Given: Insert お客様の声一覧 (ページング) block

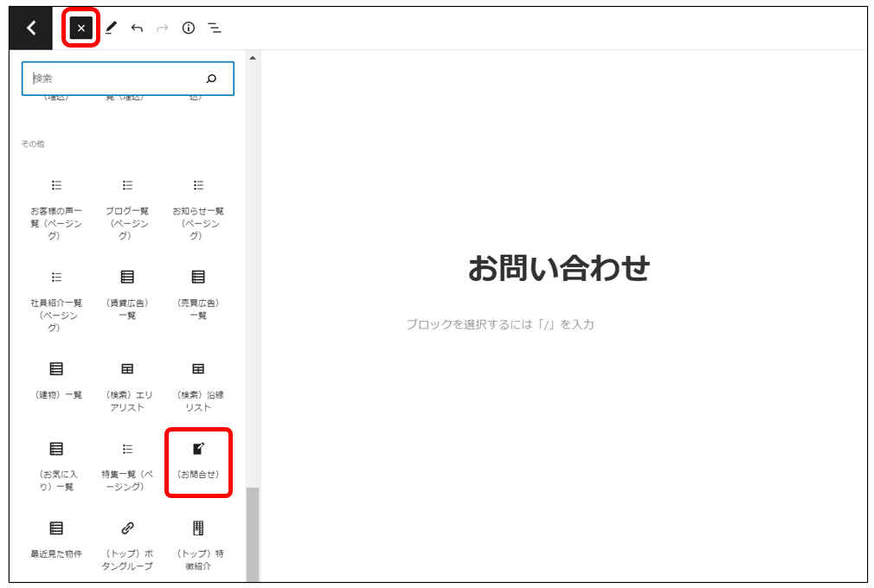Looking at the screenshot, I should point(56,208).
